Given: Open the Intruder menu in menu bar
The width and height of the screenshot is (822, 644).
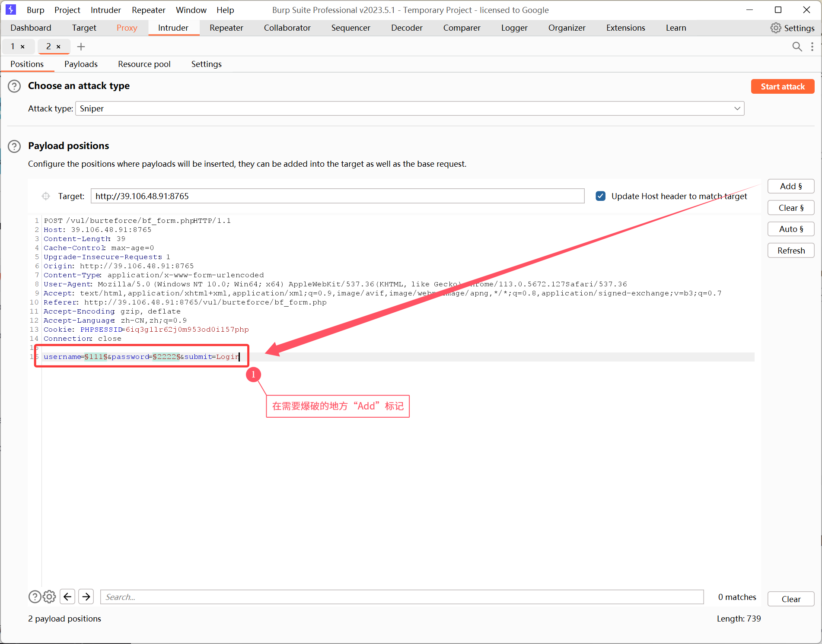Looking at the screenshot, I should pos(106,10).
